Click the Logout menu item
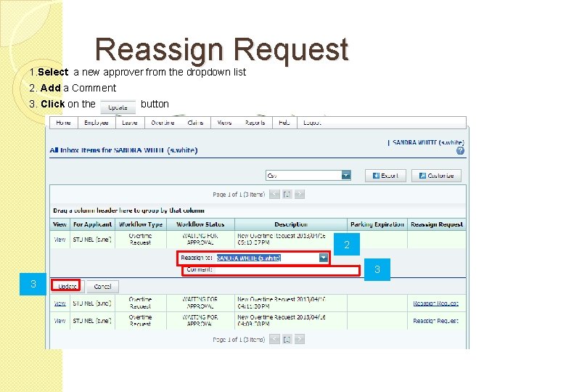 [312, 123]
